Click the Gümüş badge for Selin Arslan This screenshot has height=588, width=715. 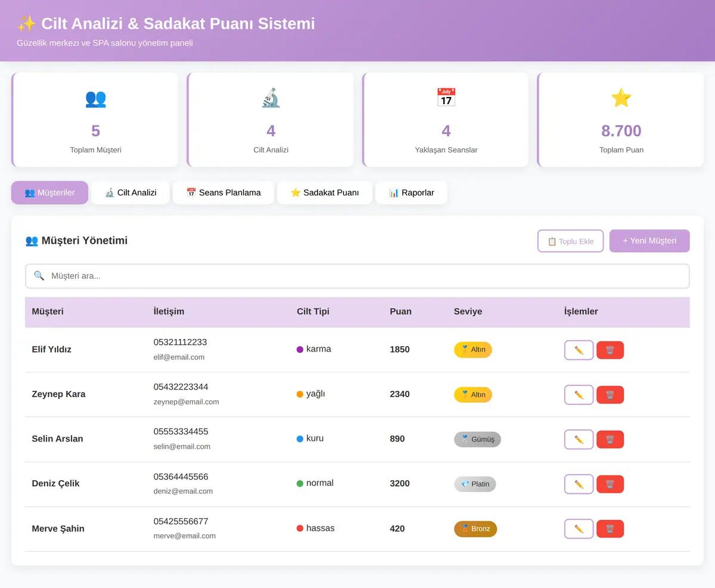coord(477,440)
